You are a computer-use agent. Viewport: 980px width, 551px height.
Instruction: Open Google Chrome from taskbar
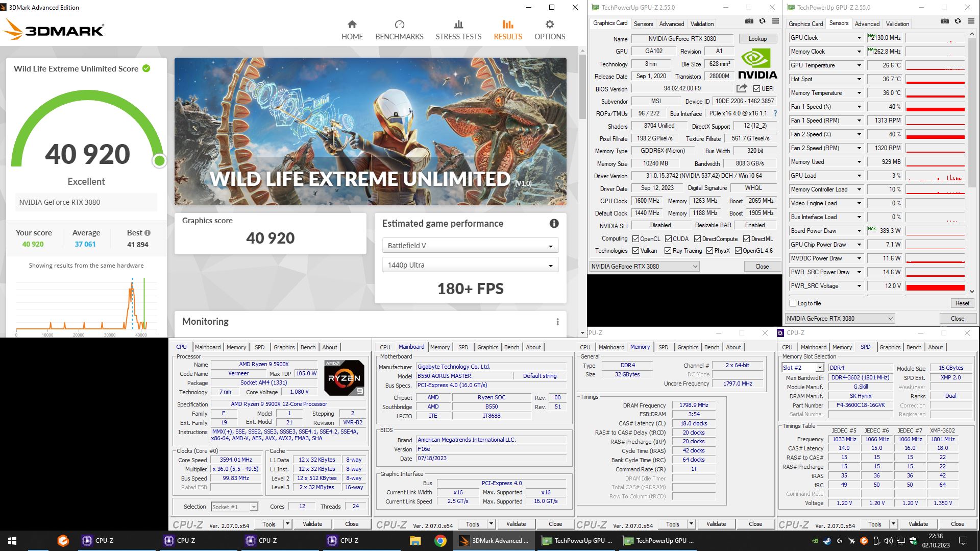pos(440,541)
